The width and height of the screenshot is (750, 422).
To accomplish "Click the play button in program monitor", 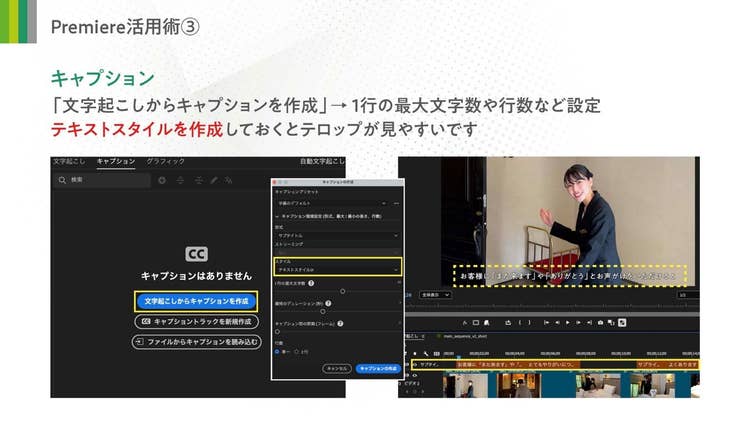I will click(x=568, y=323).
